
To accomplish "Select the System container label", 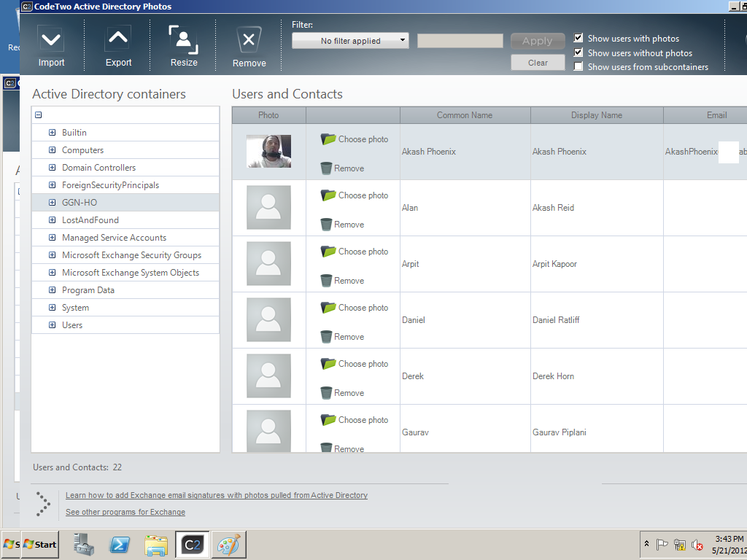I will click(x=75, y=308).
